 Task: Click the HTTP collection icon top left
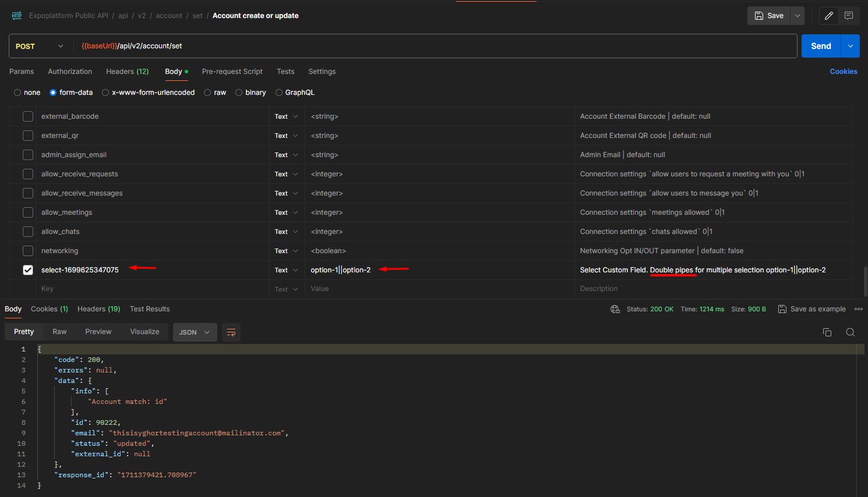[x=17, y=15]
